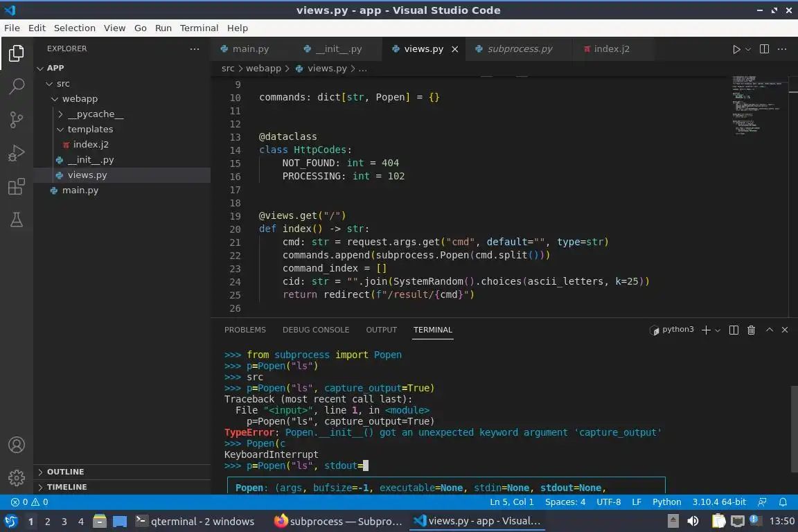
Task: Click the src breadcrumb segment
Action: click(228, 68)
